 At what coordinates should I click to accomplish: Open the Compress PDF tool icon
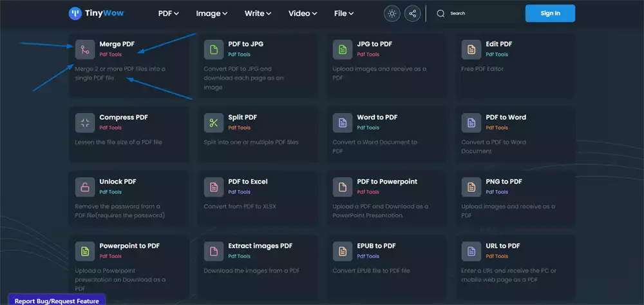[x=85, y=123]
